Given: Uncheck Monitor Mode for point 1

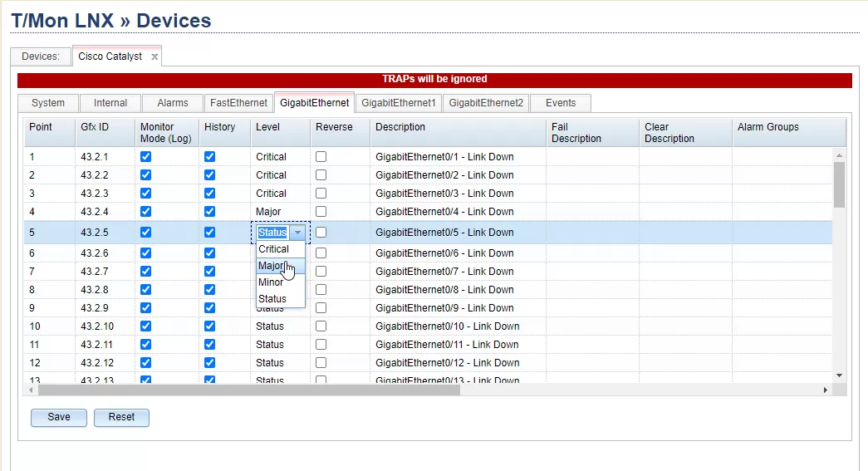Looking at the screenshot, I should click(x=146, y=156).
